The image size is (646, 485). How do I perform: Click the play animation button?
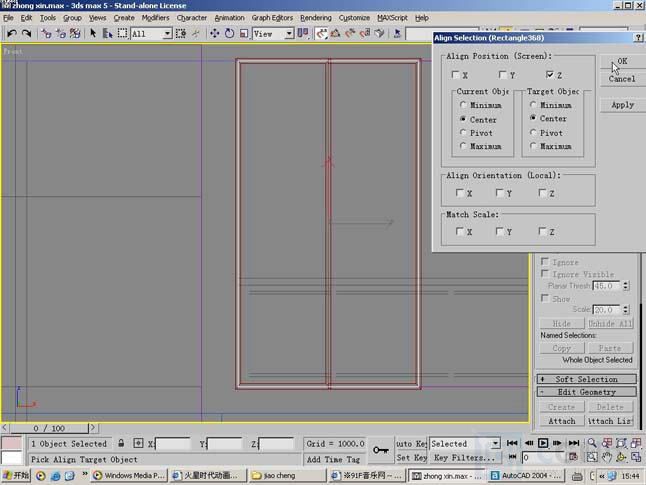pyautogui.click(x=543, y=443)
